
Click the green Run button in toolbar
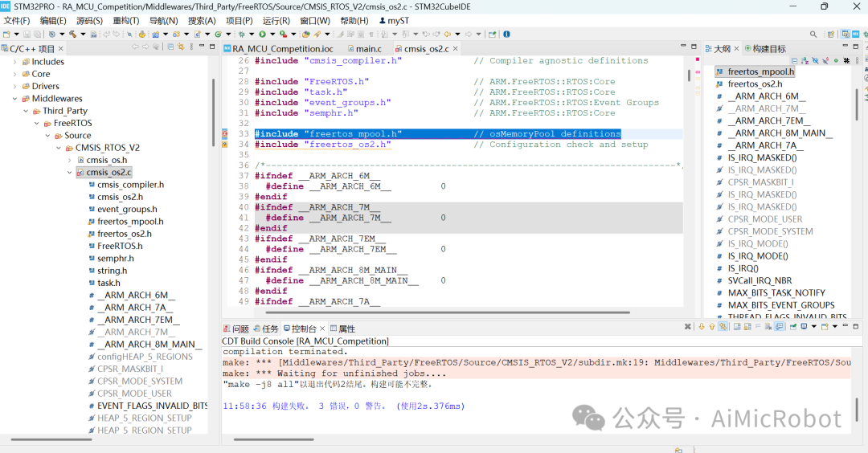[x=262, y=34]
